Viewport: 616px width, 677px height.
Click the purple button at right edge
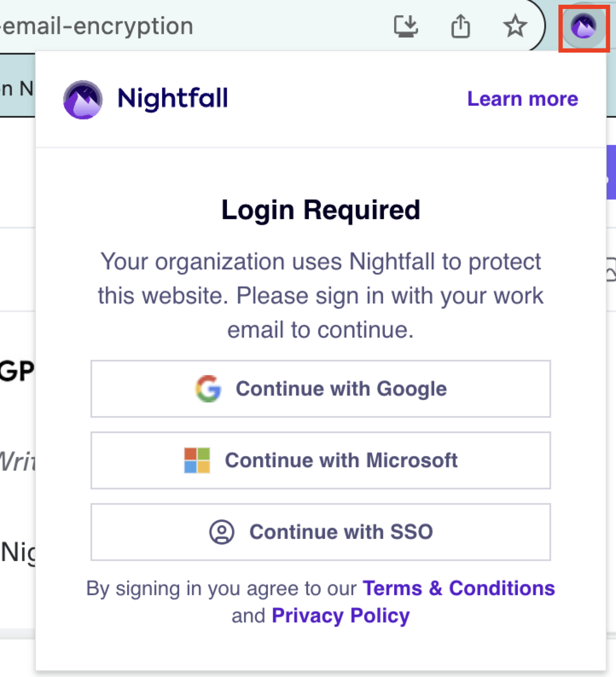[611, 172]
